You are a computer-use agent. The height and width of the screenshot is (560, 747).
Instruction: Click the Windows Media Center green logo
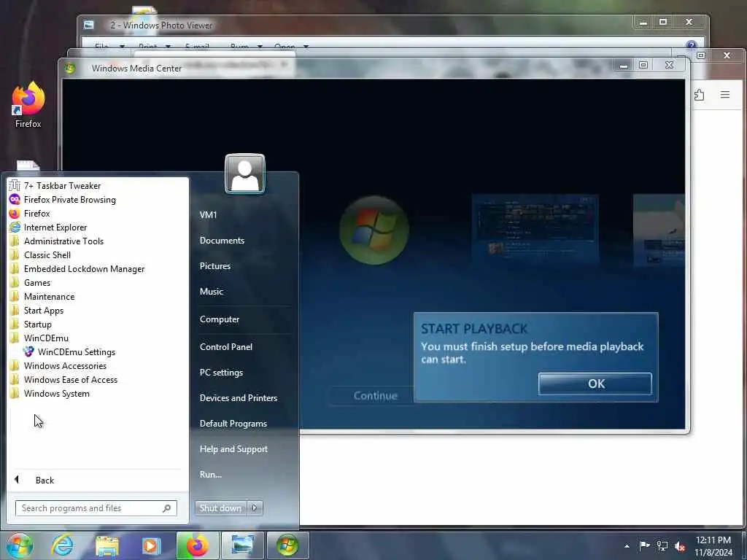point(374,230)
